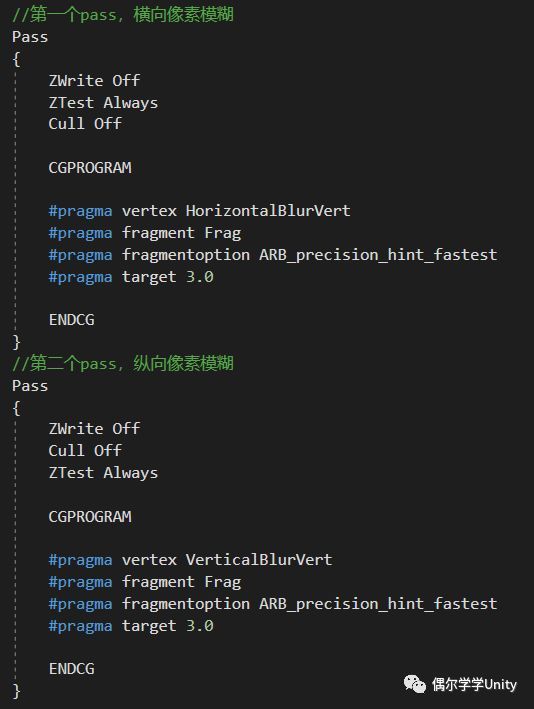Screen dimensions: 534x709
Task: Click VerticalBlurVert in the vertex pragma
Action: [x=259, y=560]
